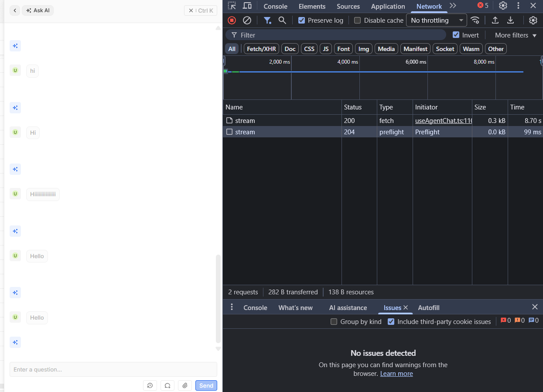The width and height of the screenshot is (543, 392).
Task: Import HAR file upload icon
Action: tap(495, 20)
